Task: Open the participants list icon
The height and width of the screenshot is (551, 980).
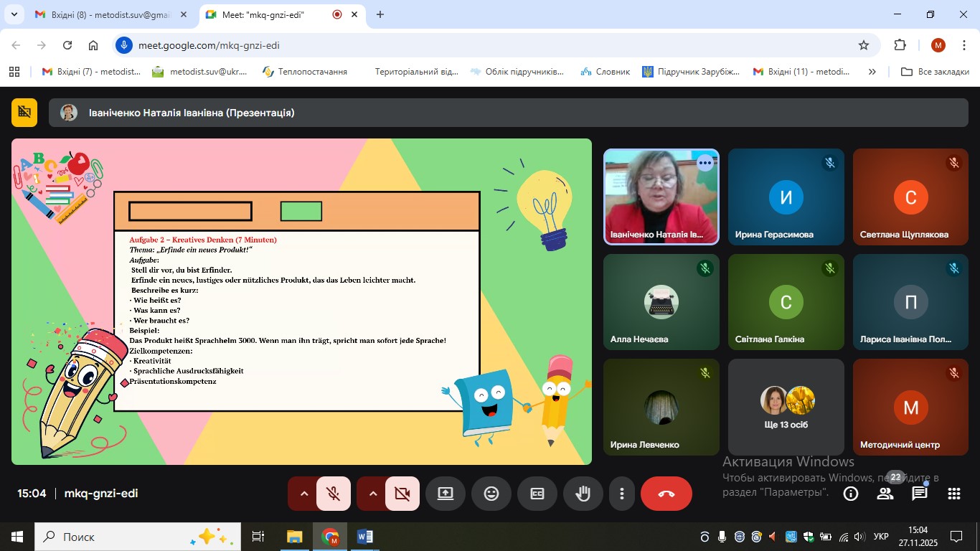Action: pyautogui.click(x=885, y=494)
